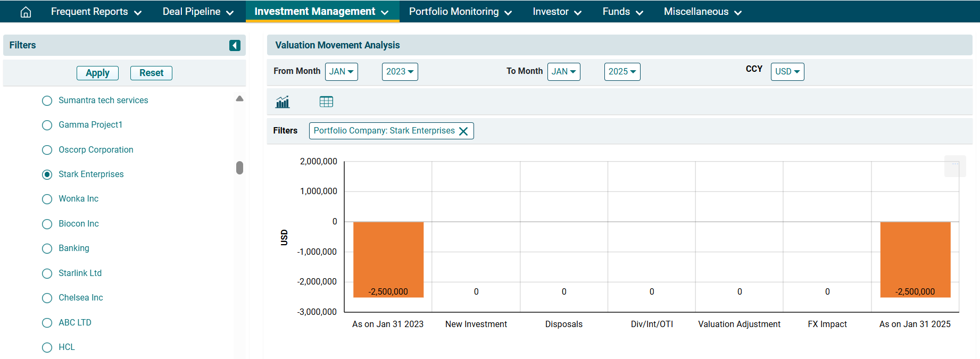Switch to table grid view icon
Screen dimensions: 980x359
click(326, 102)
